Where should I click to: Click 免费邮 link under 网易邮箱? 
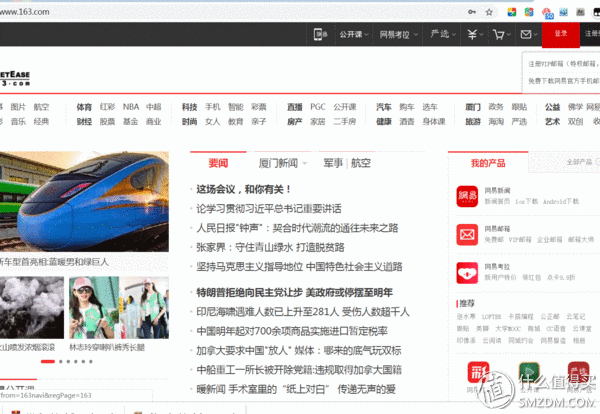click(x=494, y=240)
